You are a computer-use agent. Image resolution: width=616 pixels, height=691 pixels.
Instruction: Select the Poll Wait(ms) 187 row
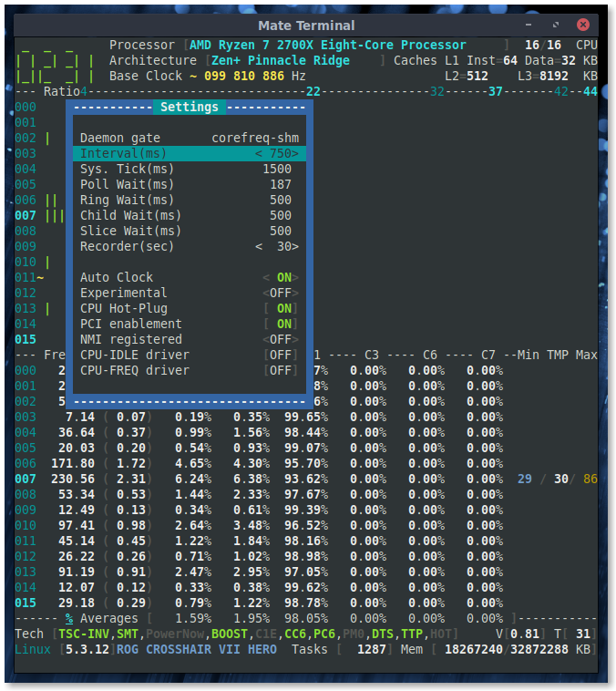tap(190, 184)
